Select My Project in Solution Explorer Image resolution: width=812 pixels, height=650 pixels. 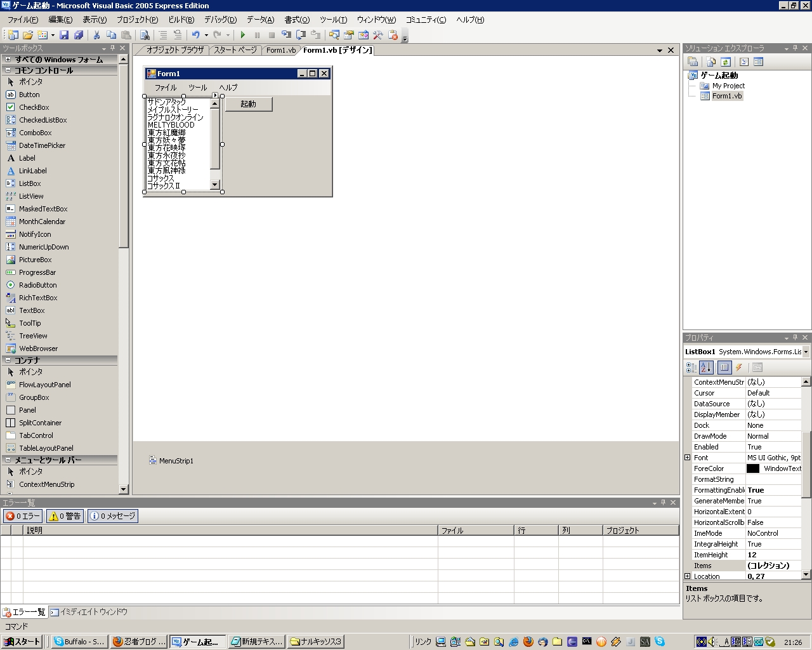click(x=728, y=86)
